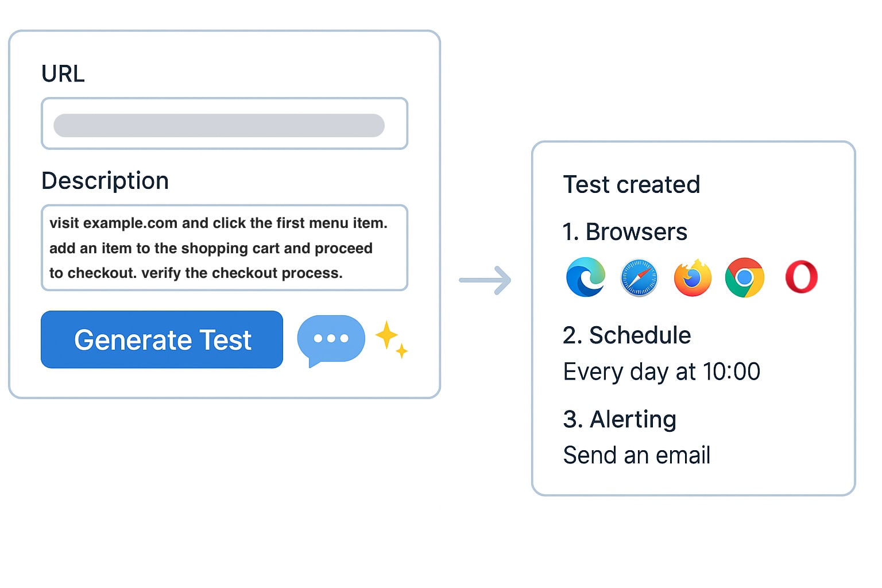The width and height of the screenshot is (882, 588).
Task: Choose the Firefox browser icon
Action: click(x=693, y=278)
